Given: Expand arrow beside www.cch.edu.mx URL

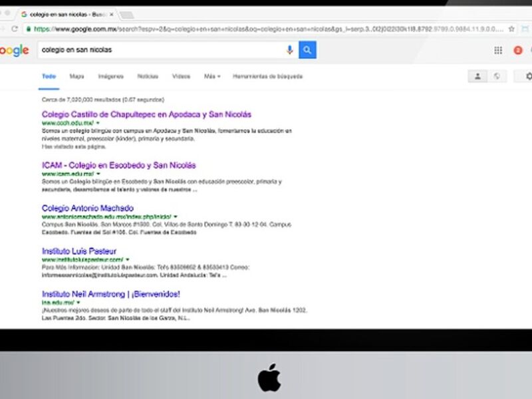Looking at the screenshot, I should pos(98,123).
